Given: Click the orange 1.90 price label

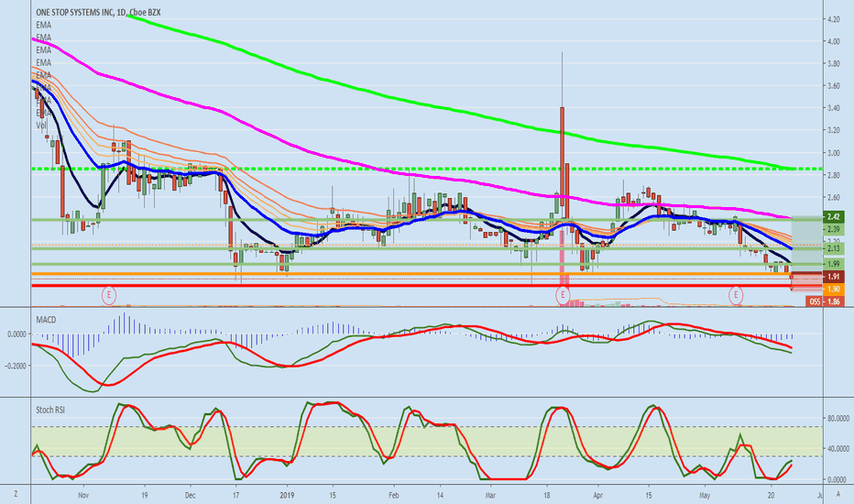Looking at the screenshot, I should click(833, 289).
